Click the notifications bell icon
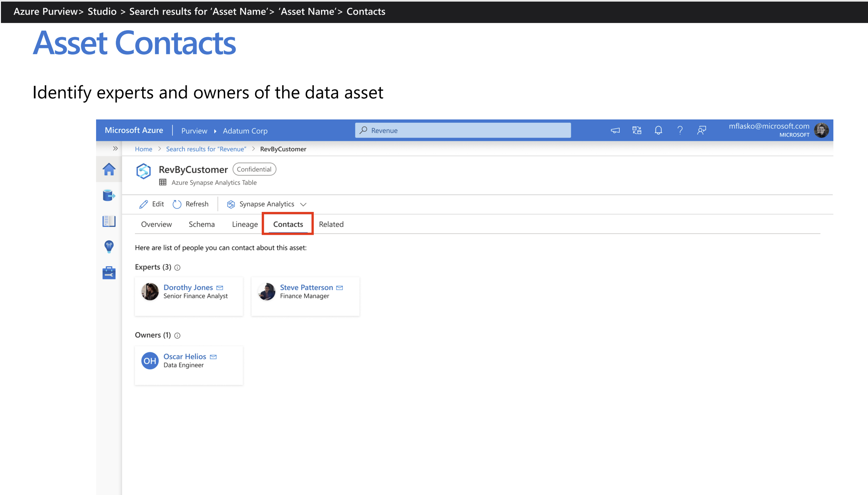The width and height of the screenshot is (868, 495). (x=658, y=130)
